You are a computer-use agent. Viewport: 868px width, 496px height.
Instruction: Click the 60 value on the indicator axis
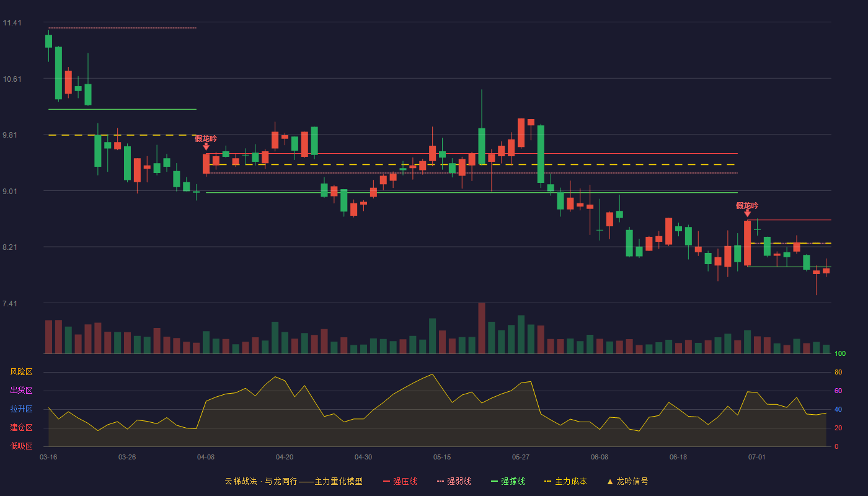pyautogui.click(x=838, y=391)
